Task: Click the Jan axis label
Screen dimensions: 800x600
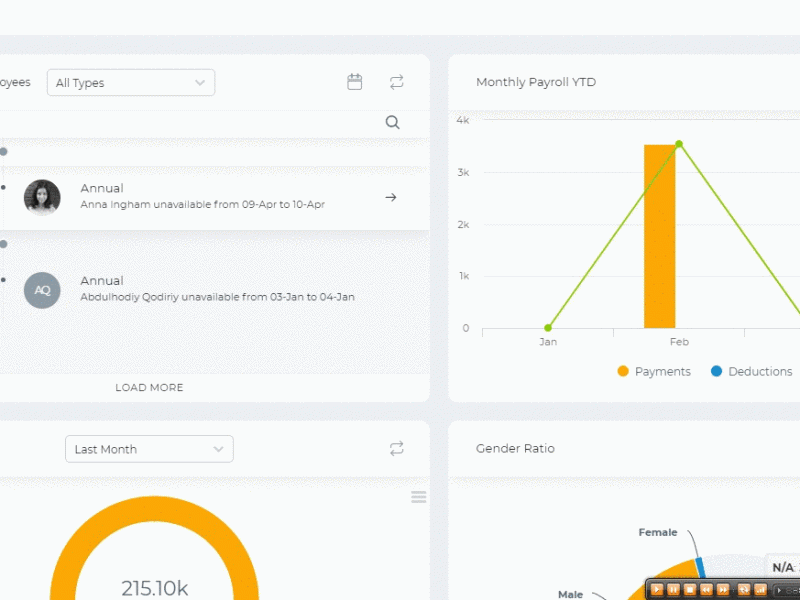Action: point(548,342)
